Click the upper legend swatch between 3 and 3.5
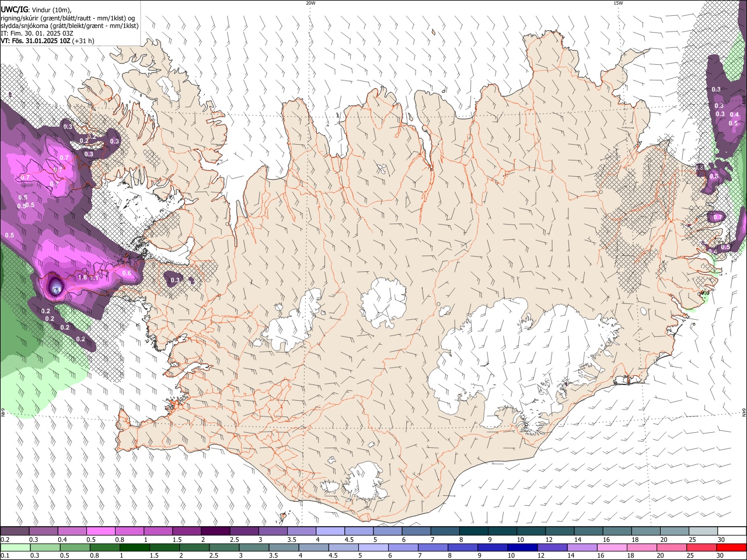 273,531
